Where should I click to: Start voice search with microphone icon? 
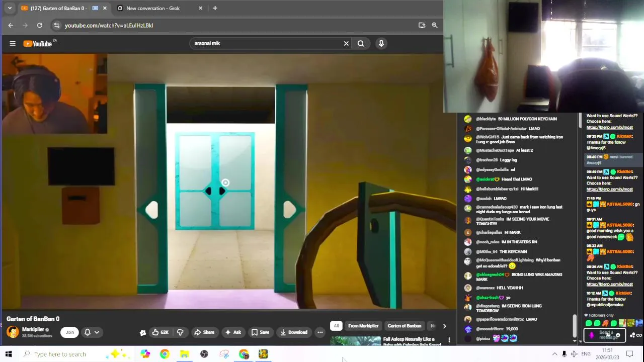(381, 43)
